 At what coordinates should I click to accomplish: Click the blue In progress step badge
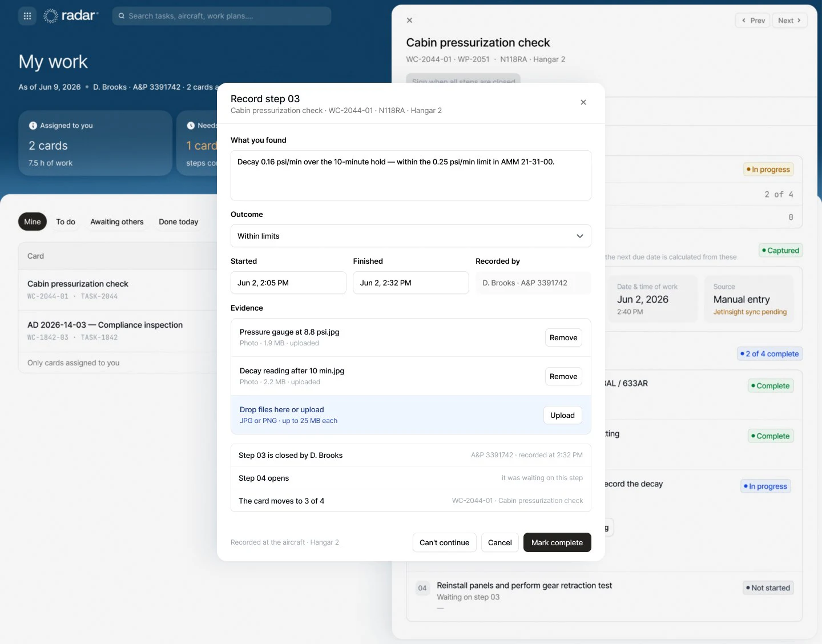tap(765, 486)
